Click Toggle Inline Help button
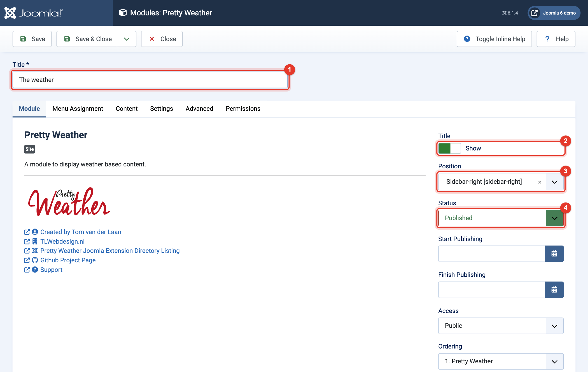 coord(494,39)
